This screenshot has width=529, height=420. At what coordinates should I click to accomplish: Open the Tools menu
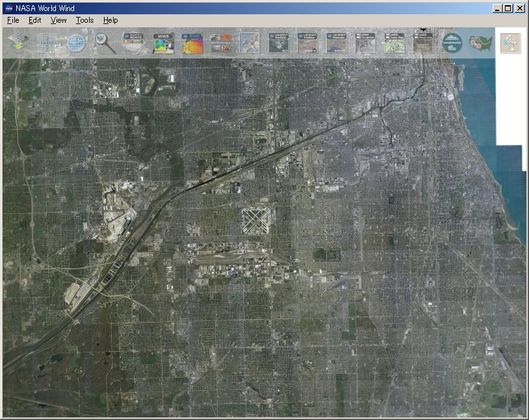pyautogui.click(x=84, y=20)
